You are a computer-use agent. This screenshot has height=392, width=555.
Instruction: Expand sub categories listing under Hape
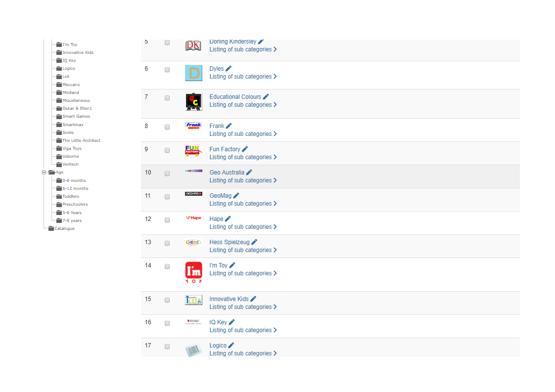[243, 227]
